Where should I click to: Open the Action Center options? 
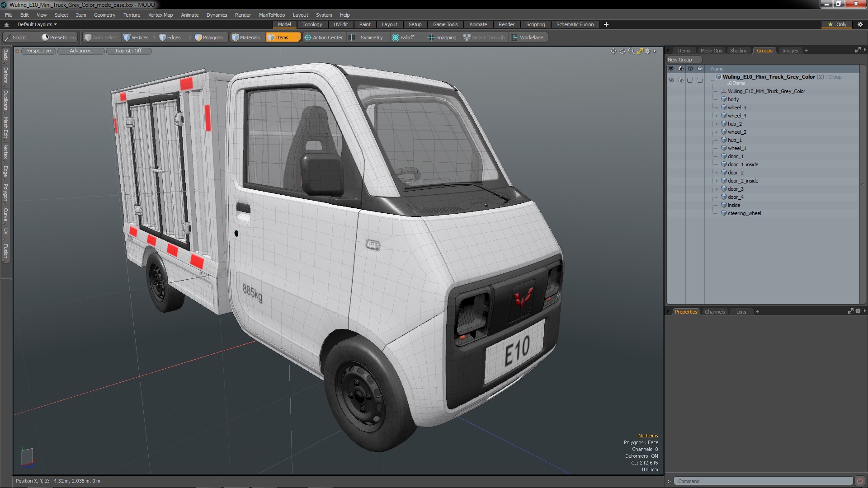324,38
